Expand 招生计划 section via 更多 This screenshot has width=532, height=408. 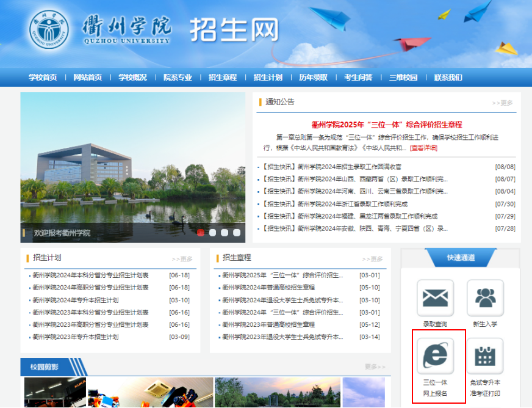(x=182, y=259)
